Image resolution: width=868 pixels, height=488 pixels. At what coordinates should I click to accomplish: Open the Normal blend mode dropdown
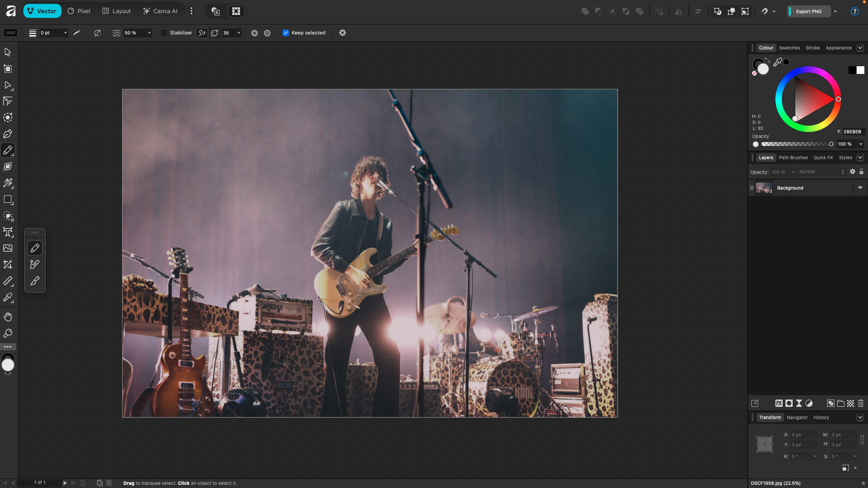[x=821, y=172]
